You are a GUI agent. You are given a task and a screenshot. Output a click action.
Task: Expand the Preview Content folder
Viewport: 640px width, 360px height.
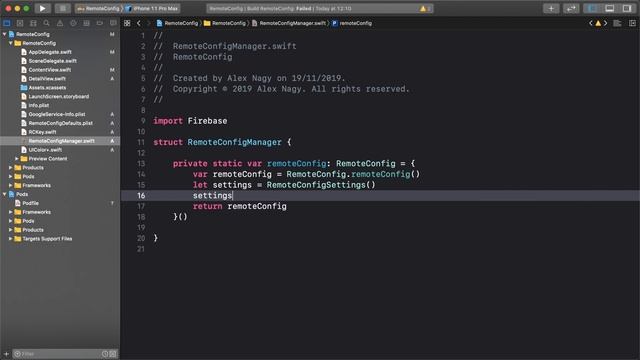click(17, 159)
